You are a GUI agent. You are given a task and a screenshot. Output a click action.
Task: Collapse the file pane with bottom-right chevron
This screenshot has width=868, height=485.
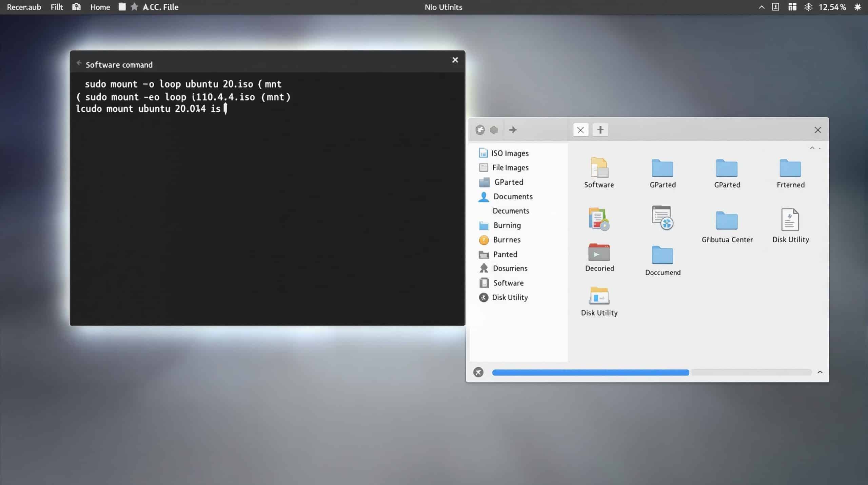tap(820, 372)
